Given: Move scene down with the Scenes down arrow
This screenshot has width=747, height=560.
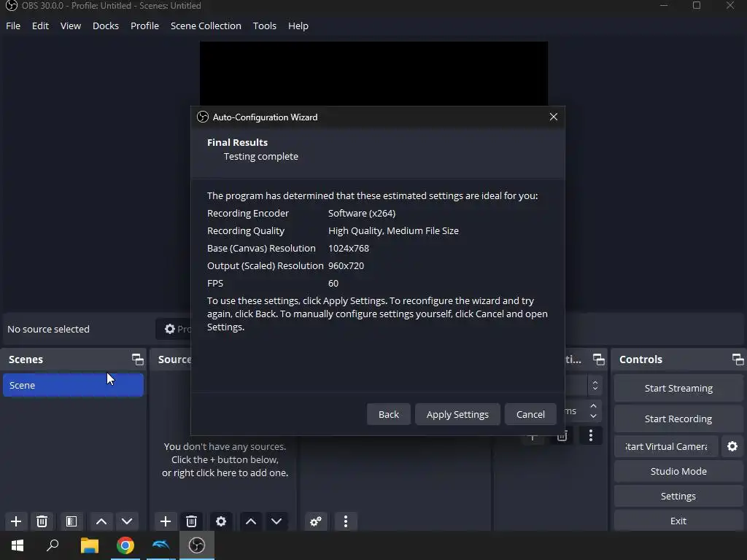Looking at the screenshot, I should pyautogui.click(x=127, y=521).
